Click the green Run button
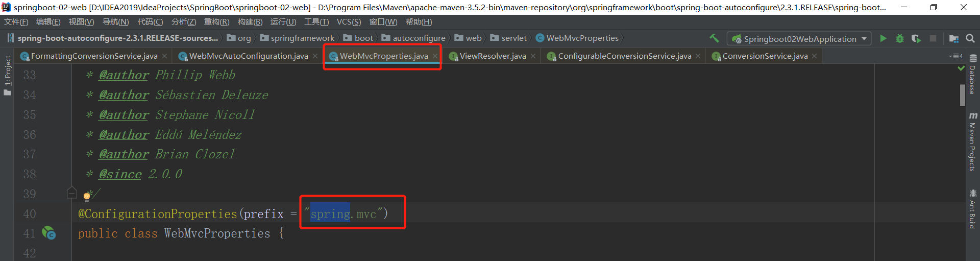Viewport: 980px width, 261px height. coord(883,38)
